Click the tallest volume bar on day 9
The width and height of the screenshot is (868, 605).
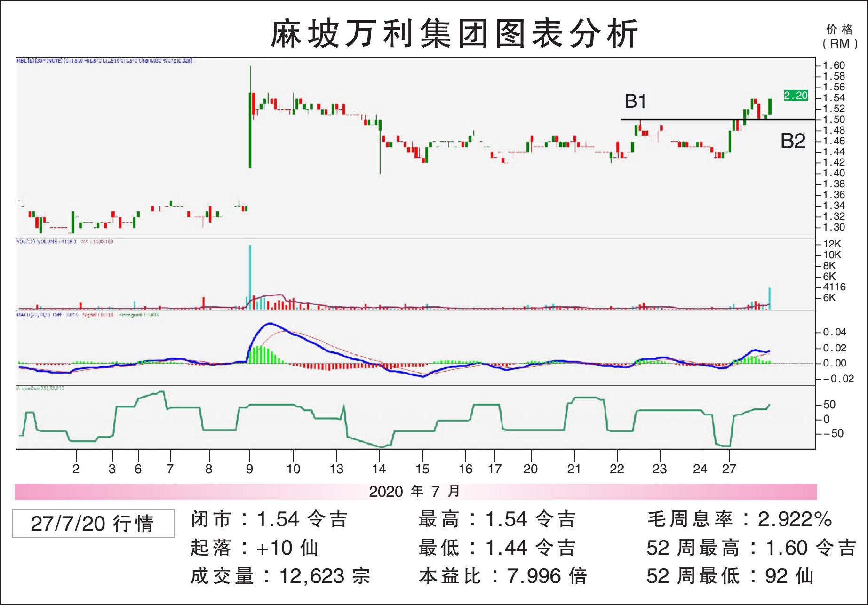(x=250, y=277)
